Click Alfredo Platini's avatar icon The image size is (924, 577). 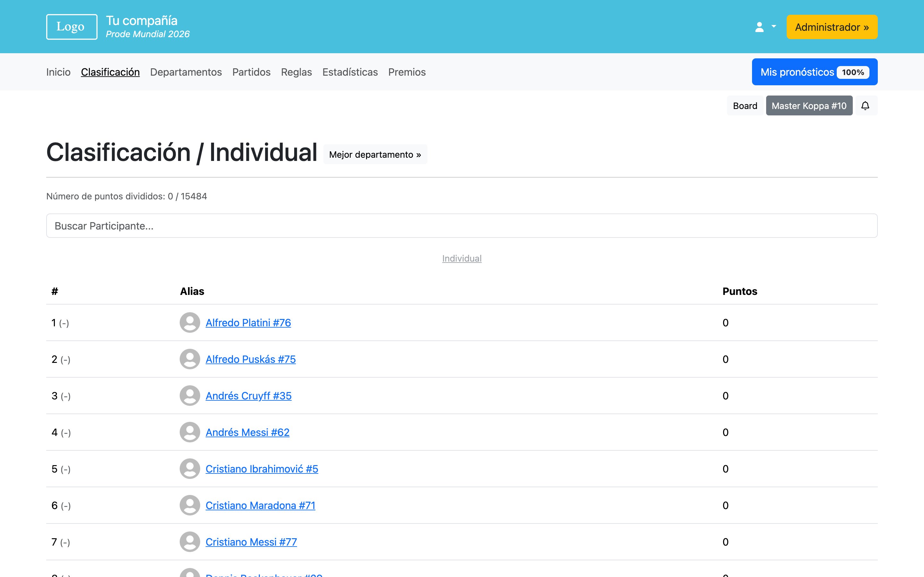[190, 322]
